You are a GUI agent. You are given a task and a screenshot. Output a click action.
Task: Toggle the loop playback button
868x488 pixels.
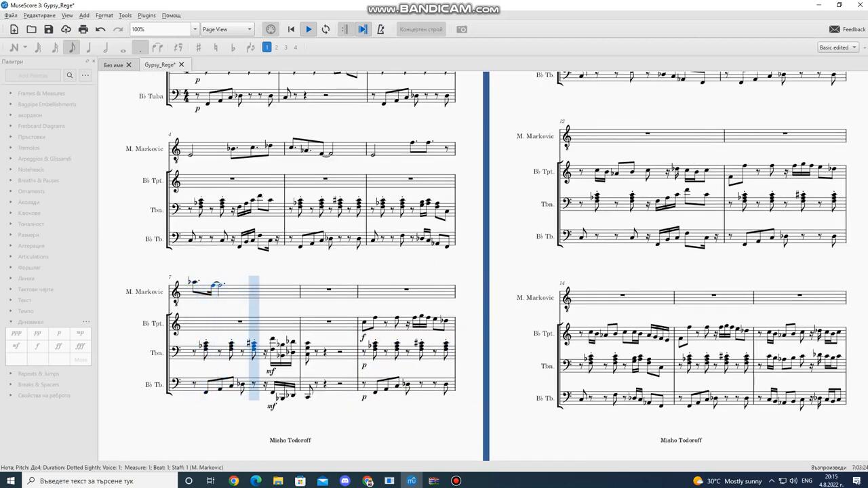coord(326,29)
